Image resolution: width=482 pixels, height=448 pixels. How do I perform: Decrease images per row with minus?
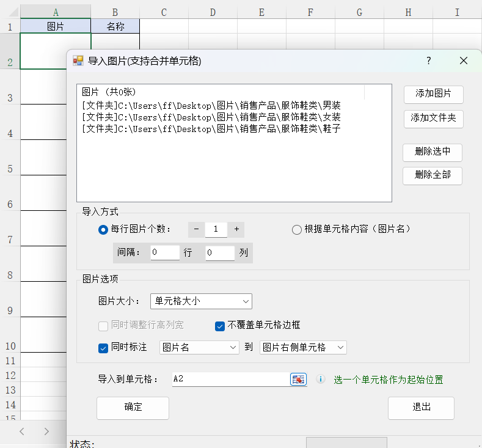pyautogui.click(x=196, y=229)
